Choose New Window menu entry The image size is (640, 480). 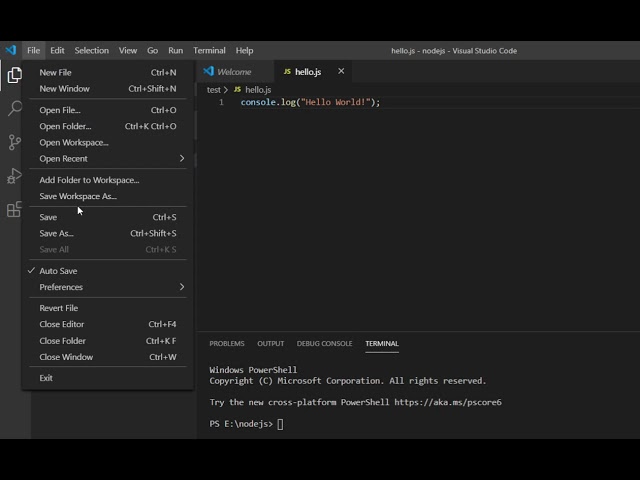(x=108, y=89)
